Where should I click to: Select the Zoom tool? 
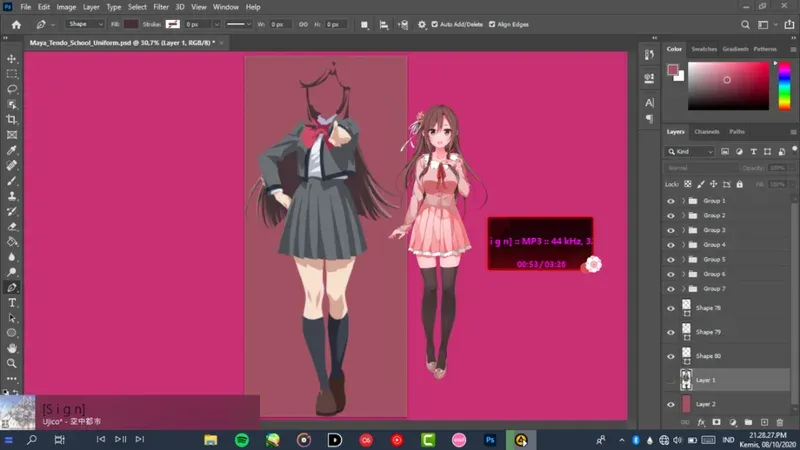tap(12, 364)
